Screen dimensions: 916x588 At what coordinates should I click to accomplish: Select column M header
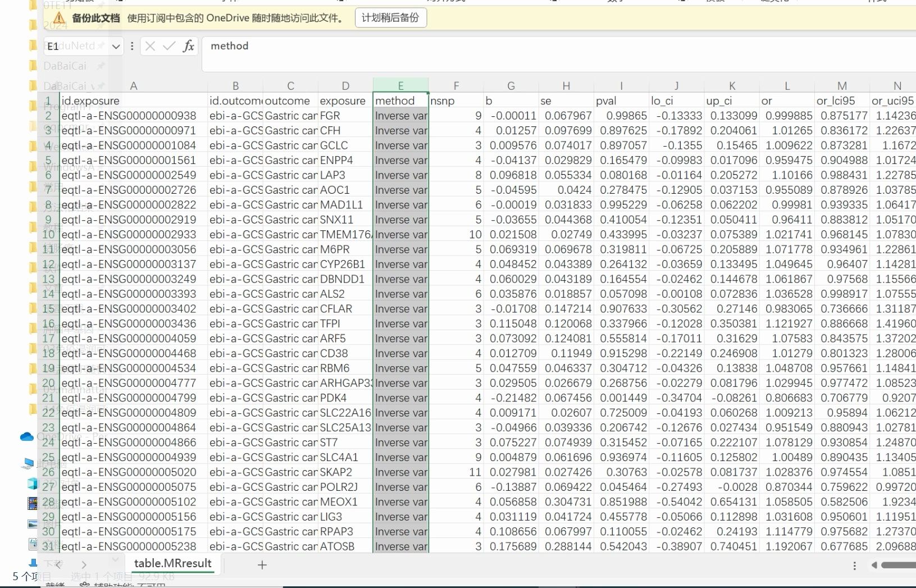pyautogui.click(x=842, y=86)
